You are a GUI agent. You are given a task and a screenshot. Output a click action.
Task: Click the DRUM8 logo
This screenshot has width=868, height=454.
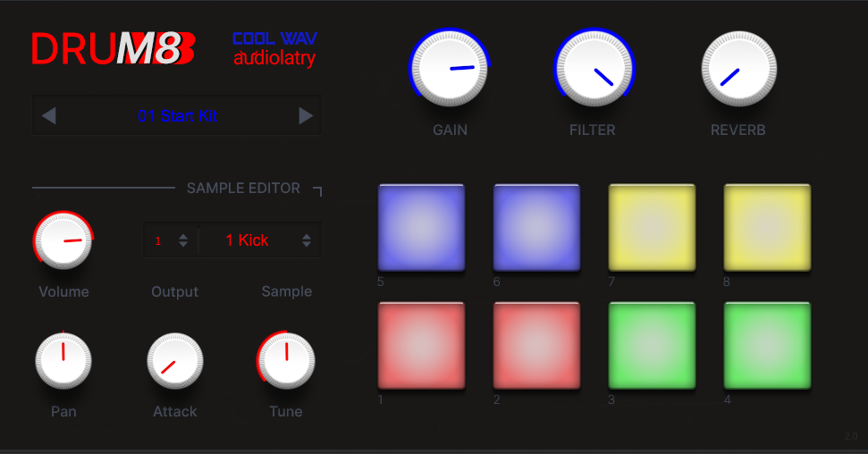pos(113,49)
